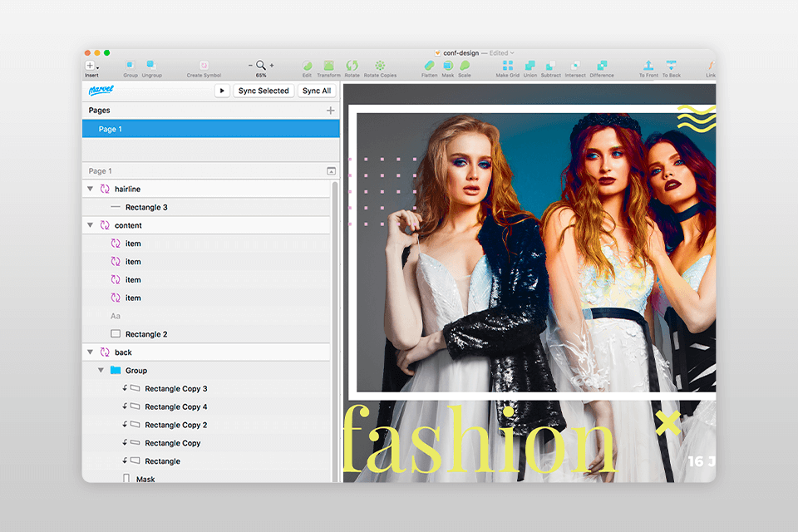Viewport: 798px width, 532px height.
Task: Click the Mask toolbar icon
Action: coord(447,66)
